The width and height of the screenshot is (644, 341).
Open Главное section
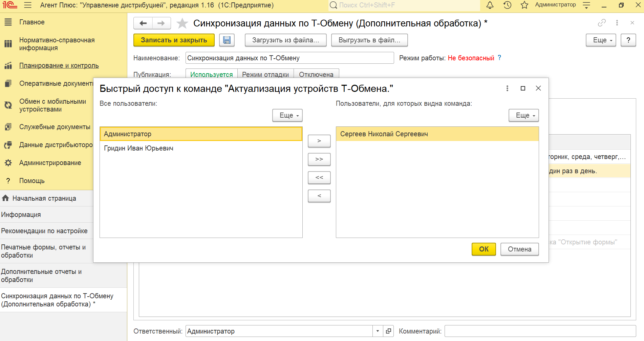point(32,22)
